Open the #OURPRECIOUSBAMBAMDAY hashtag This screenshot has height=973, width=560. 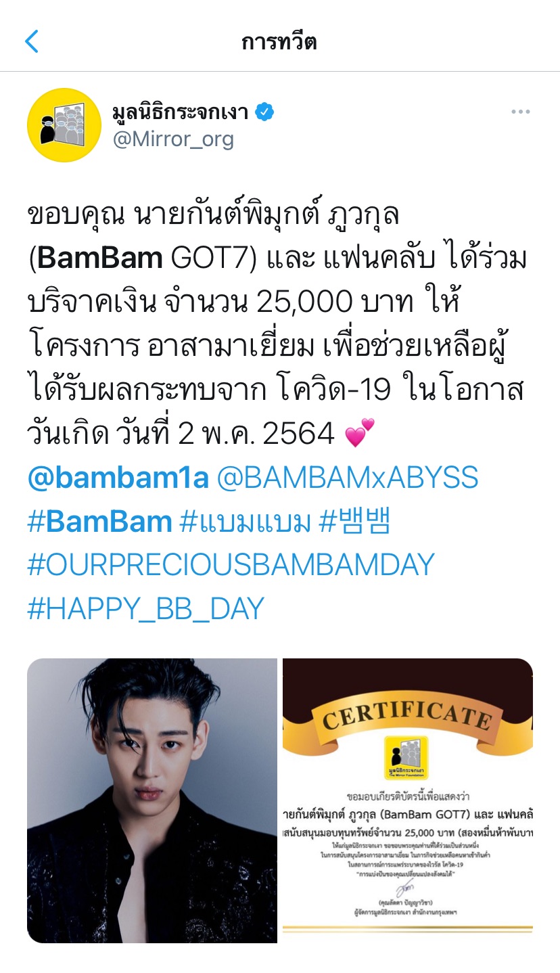(x=231, y=564)
